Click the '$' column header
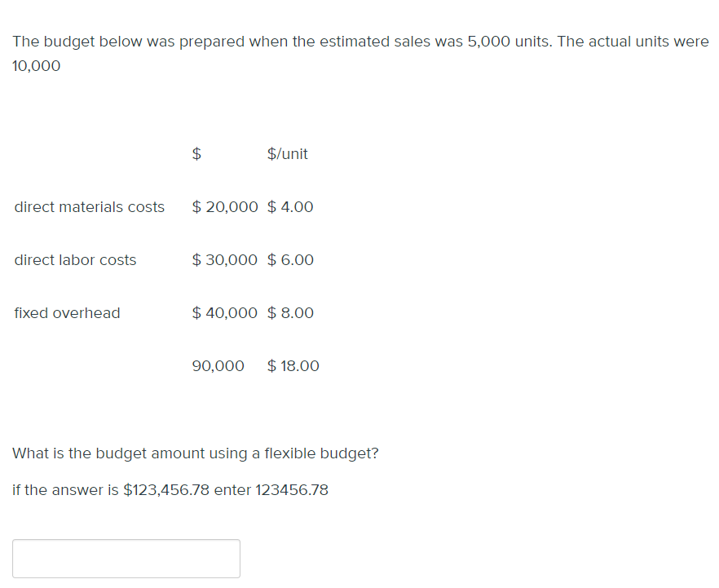Viewport: 719px width, 588px height. (x=196, y=153)
